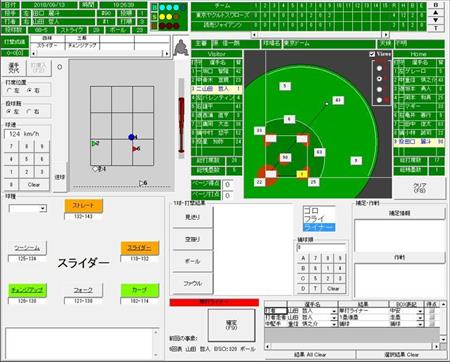Open the player dropdown in the 打者走者 row
The width and height of the screenshot is (450, 362).
[334, 318]
